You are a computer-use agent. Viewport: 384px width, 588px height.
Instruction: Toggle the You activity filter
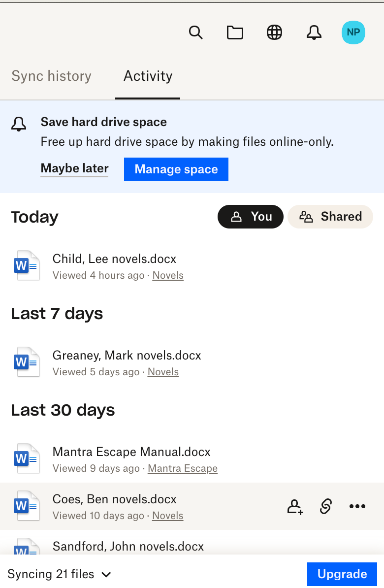[x=251, y=217]
